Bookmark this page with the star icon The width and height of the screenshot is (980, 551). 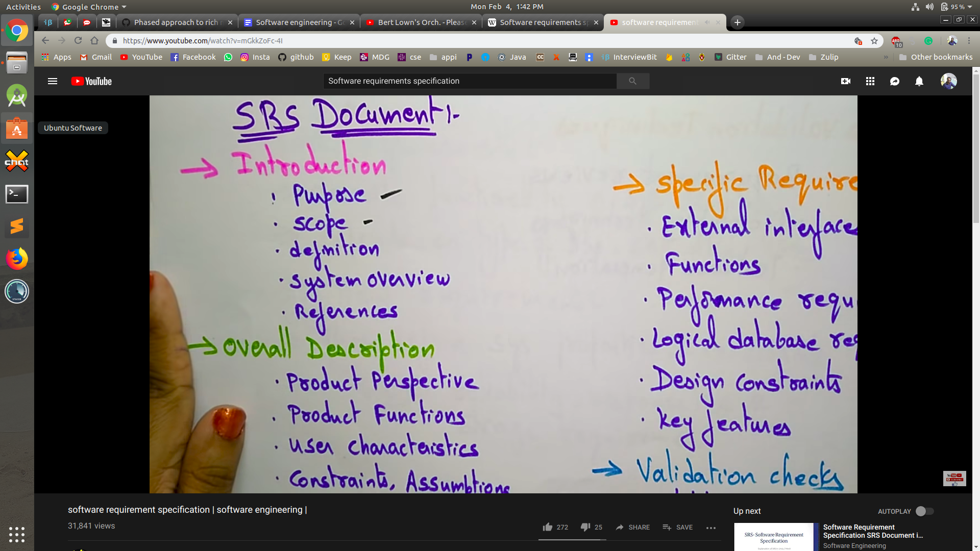point(874,41)
